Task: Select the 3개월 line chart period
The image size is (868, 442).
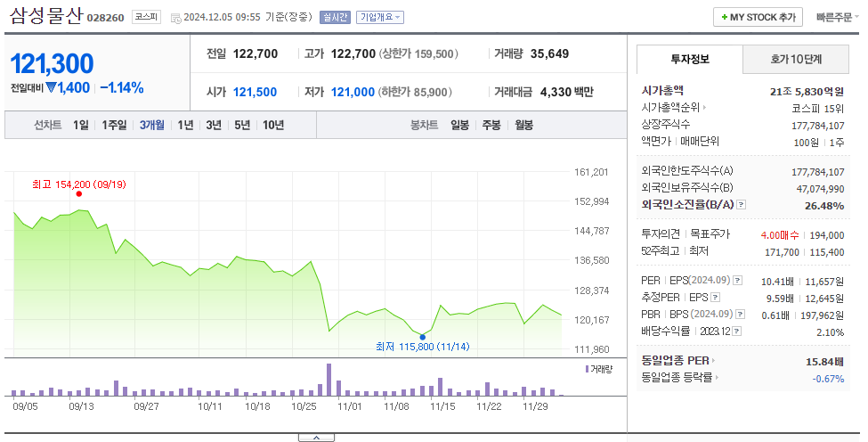Action: pos(151,125)
